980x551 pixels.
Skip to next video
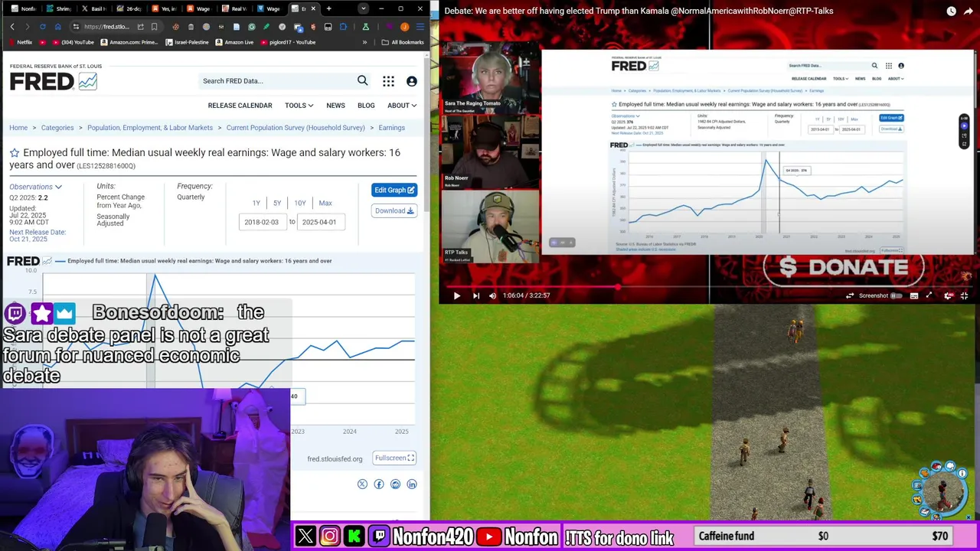[475, 295]
